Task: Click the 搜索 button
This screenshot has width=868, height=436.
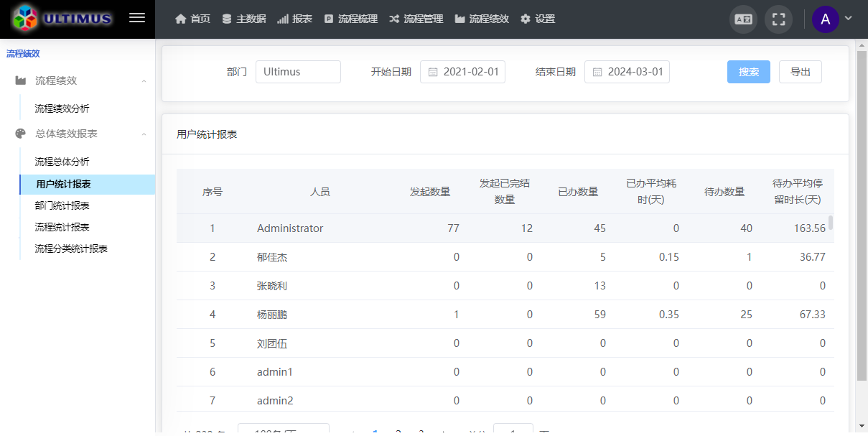Action: pos(749,72)
